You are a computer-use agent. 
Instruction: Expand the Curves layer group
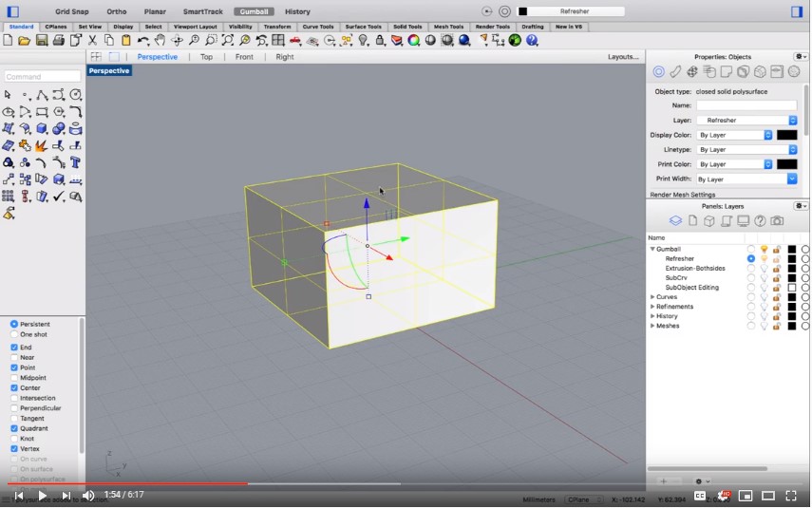click(652, 296)
